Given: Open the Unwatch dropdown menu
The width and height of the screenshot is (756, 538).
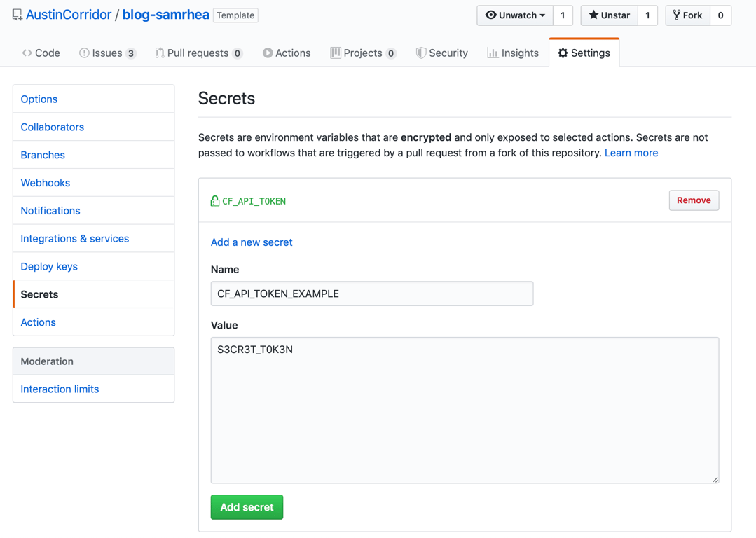Looking at the screenshot, I should 515,15.
